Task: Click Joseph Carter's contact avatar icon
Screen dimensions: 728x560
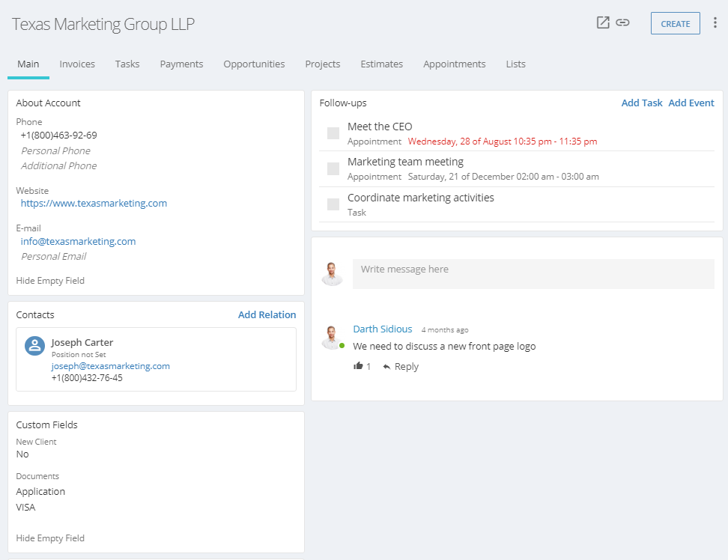Action: (x=34, y=346)
